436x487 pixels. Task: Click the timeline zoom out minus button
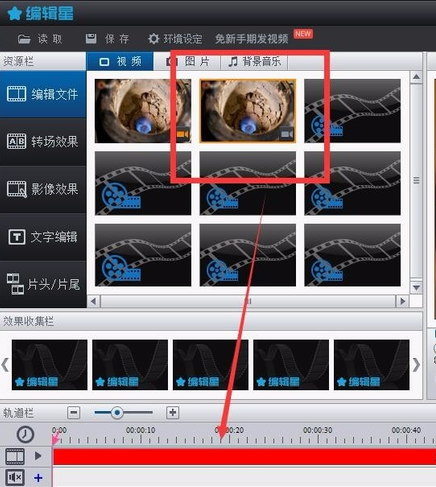click(74, 413)
